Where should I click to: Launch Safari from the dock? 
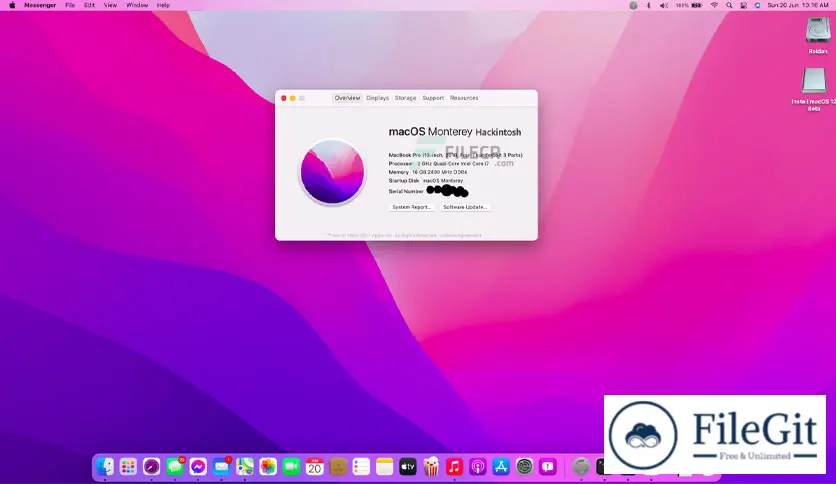point(151,467)
